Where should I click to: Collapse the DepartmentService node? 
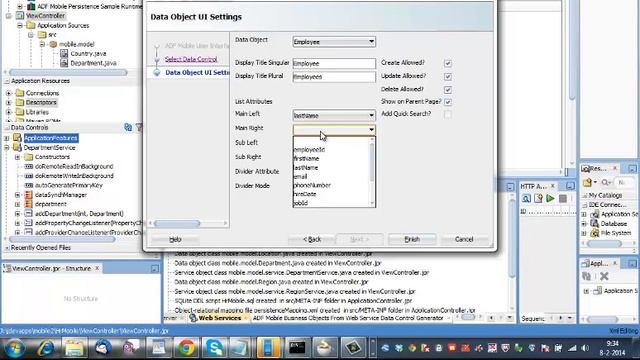point(7,148)
